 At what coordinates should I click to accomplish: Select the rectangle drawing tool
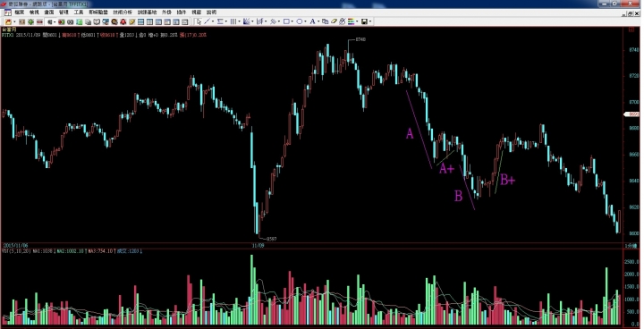click(x=287, y=21)
